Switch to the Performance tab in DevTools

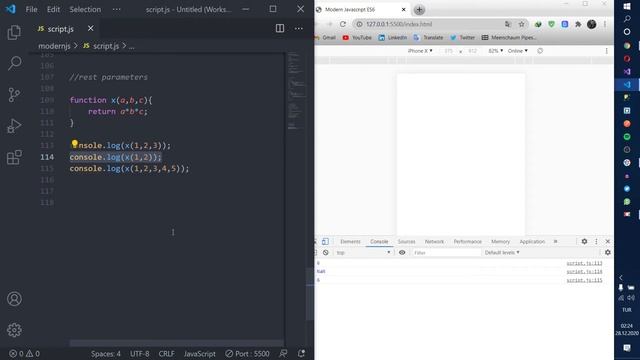467,242
